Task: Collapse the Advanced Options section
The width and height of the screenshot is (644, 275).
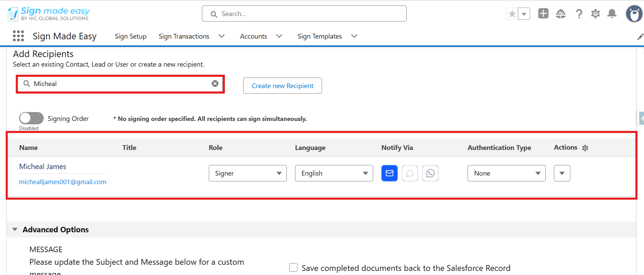Action: click(15, 230)
